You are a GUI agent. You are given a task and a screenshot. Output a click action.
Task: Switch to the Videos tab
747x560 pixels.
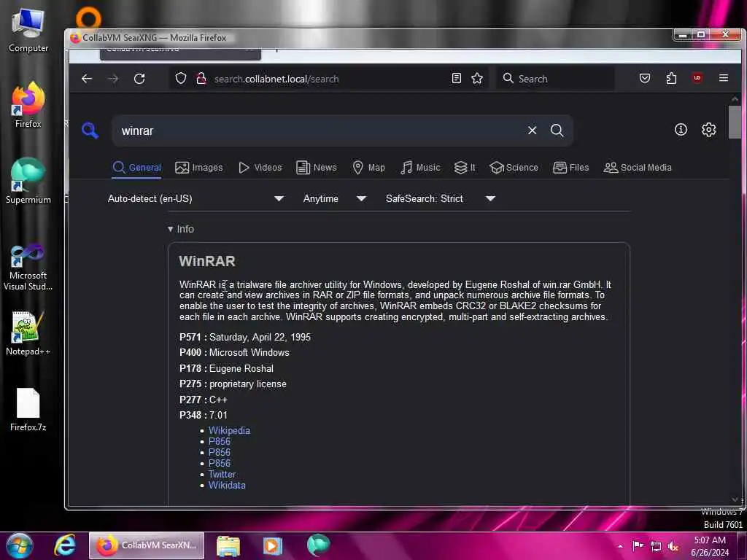pos(260,168)
